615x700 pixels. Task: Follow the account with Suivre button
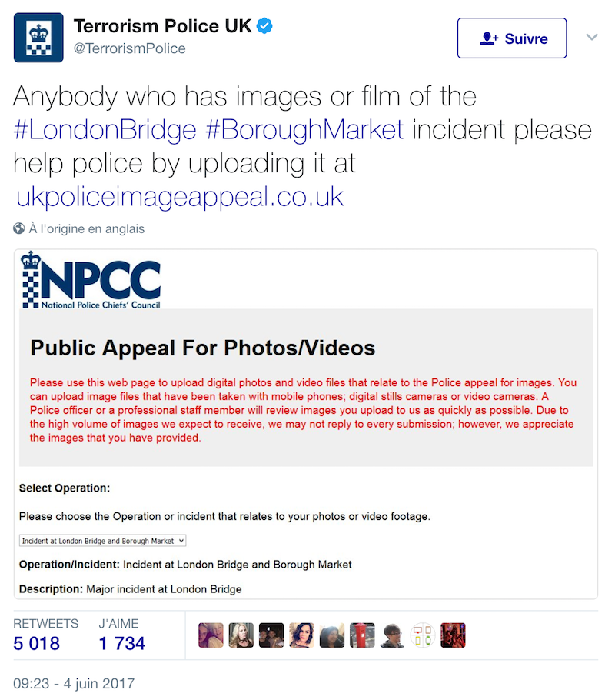point(512,38)
